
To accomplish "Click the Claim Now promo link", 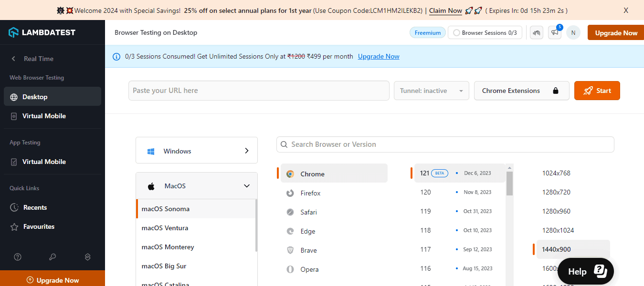I will pos(445,10).
